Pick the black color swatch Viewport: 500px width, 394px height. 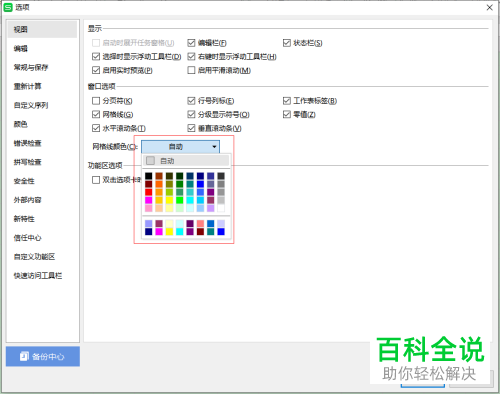coord(149,176)
